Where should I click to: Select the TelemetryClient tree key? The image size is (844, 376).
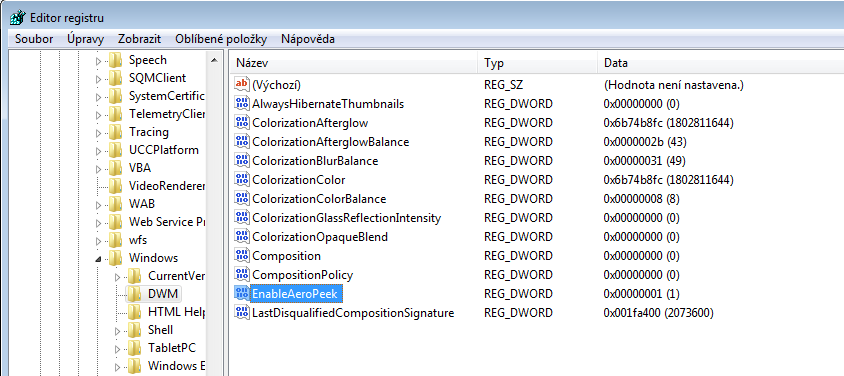coord(167,114)
